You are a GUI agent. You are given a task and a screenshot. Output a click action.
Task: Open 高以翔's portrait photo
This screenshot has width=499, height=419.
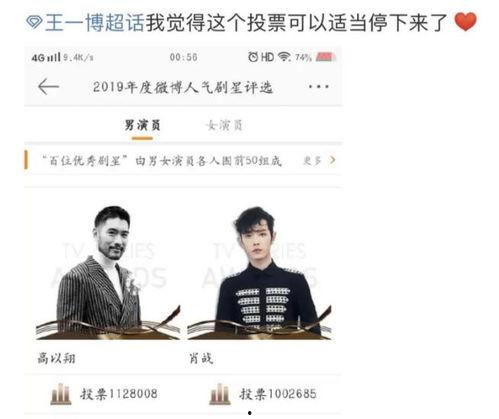[108, 272]
